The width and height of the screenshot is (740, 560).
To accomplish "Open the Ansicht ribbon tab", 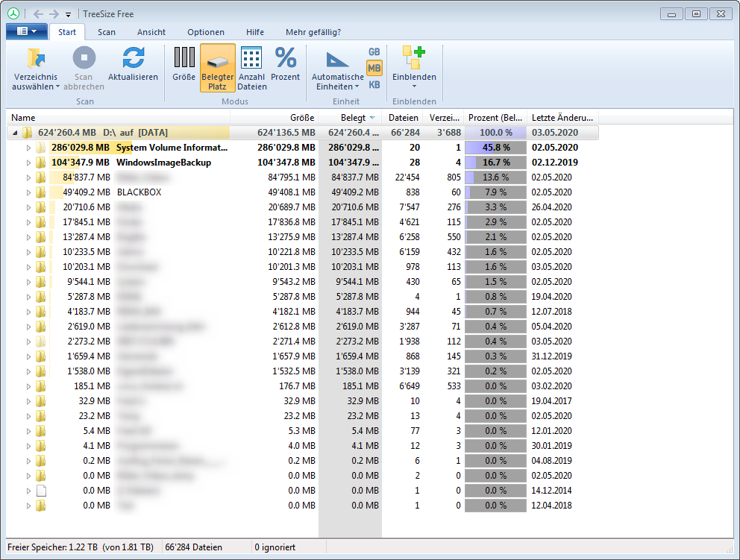I will [x=151, y=32].
